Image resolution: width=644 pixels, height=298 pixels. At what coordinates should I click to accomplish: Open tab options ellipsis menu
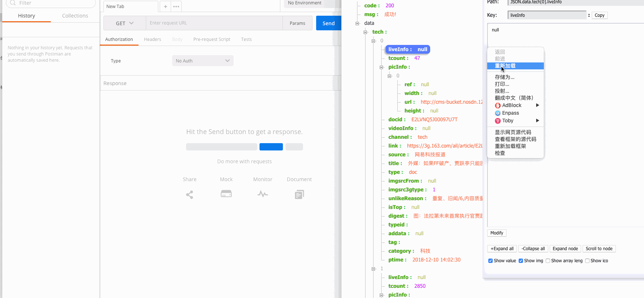coord(176,7)
